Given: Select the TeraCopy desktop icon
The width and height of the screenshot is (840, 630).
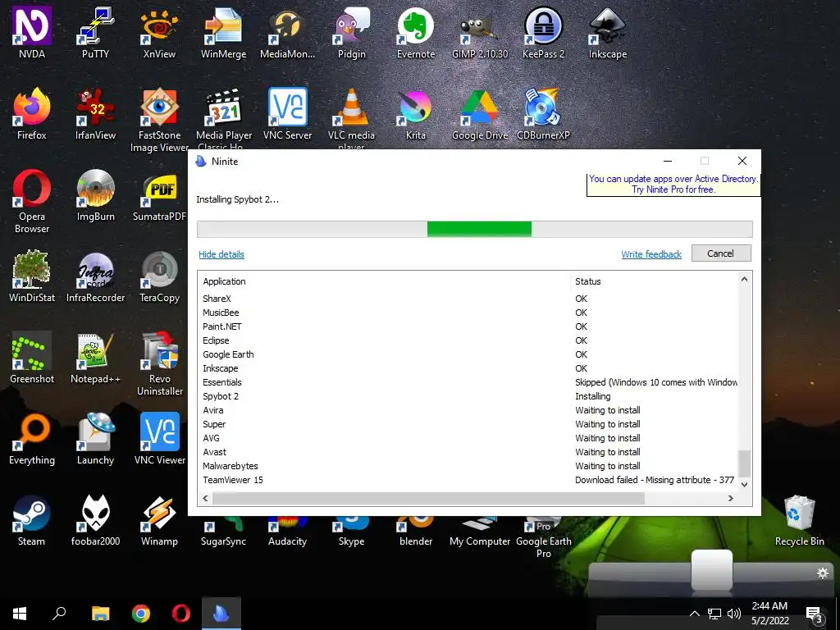Looking at the screenshot, I should [x=159, y=276].
